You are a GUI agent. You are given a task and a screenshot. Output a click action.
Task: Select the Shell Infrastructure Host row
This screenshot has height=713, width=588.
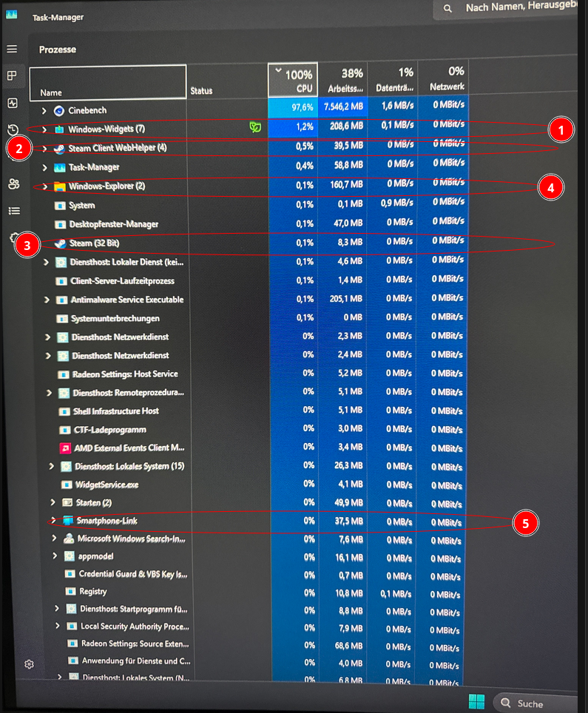[x=251, y=411]
